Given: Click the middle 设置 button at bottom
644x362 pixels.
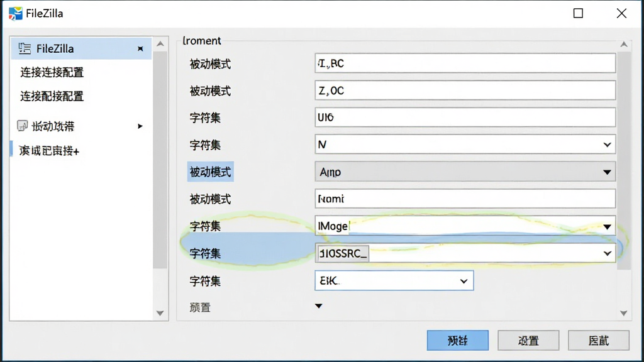Looking at the screenshot, I should click(528, 340).
